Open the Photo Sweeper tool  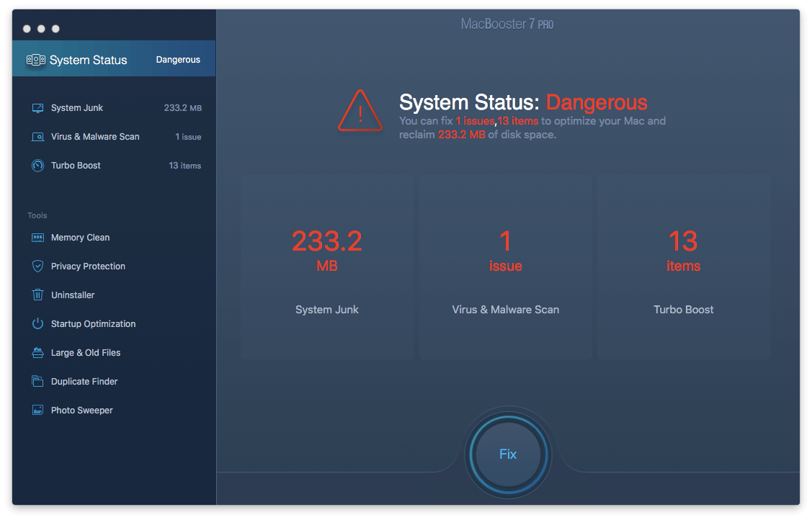coord(114,411)
